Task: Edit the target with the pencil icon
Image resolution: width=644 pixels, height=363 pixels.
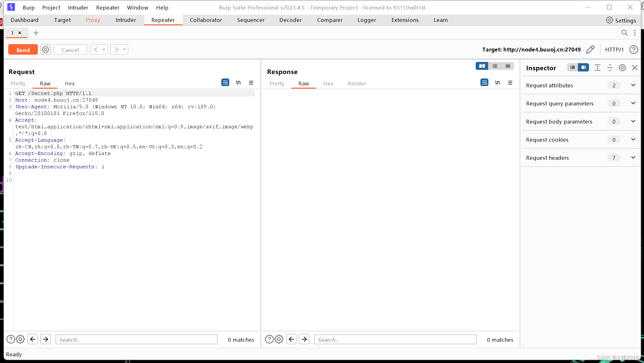Action: (590, 50)
